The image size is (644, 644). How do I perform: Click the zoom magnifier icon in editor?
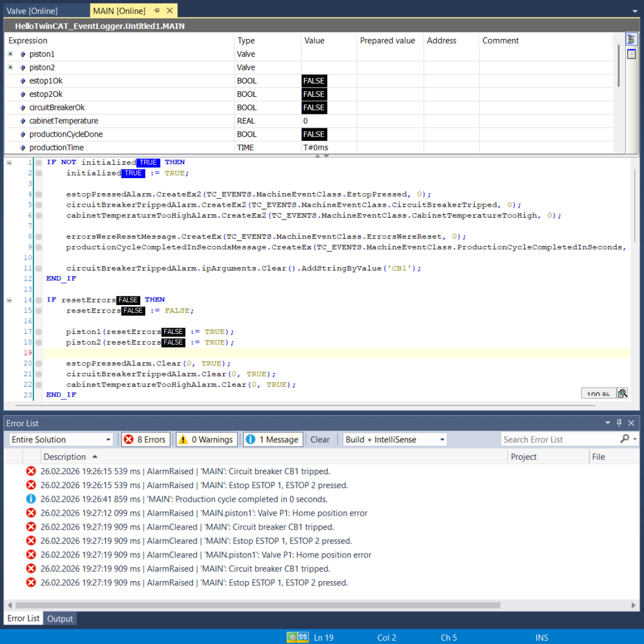coord(622,393)
